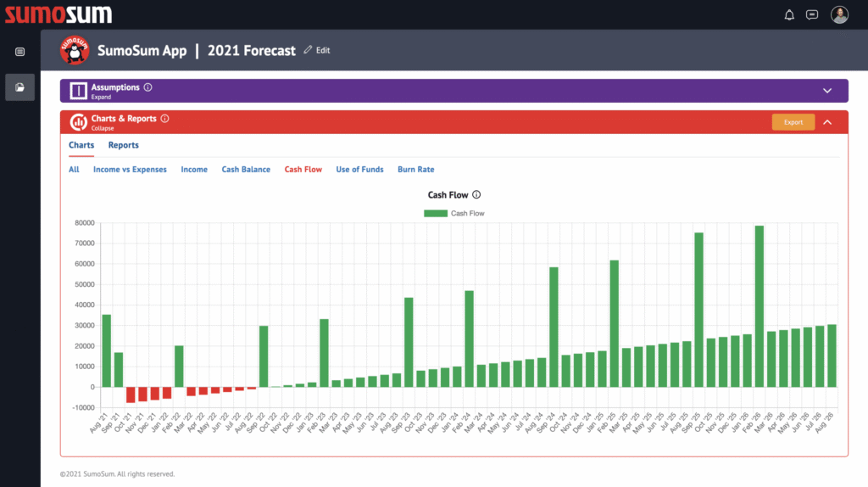
Task: Click the Cash Flow title info icon
Action: pyautogui.click(x=476, y=194)
